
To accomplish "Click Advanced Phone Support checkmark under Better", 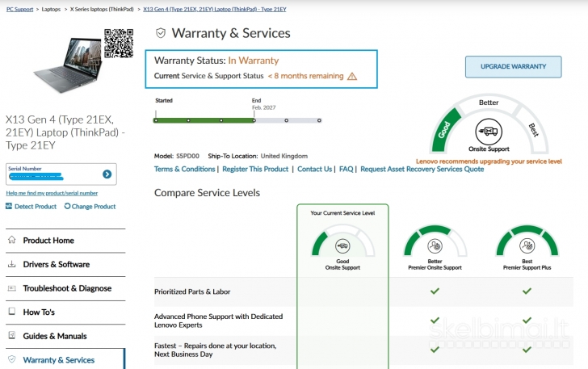I will pos(435,321).
